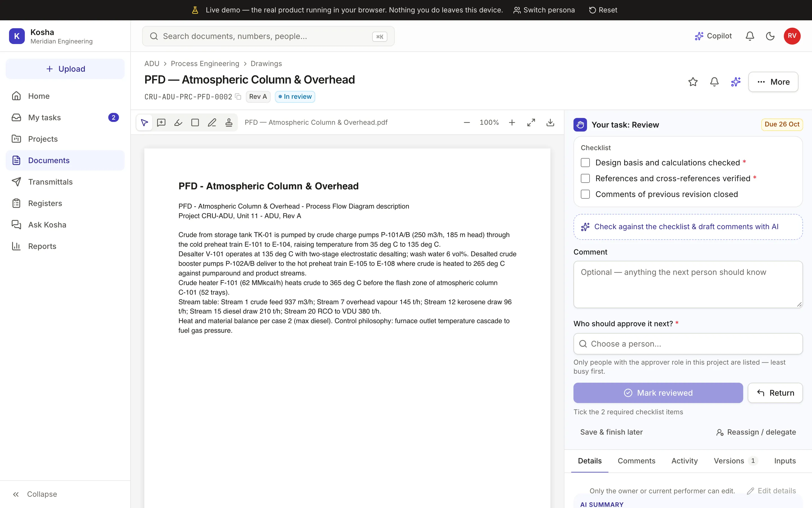Switch to the Activity tab
The height and width of the screenshot is (508, 812).
click(x=685, y=461)
